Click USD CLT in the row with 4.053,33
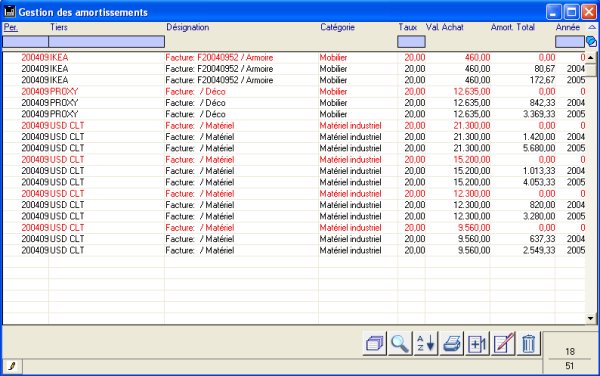Image resolution: width=600 pixels, height=376 pixels. point(67,182)
